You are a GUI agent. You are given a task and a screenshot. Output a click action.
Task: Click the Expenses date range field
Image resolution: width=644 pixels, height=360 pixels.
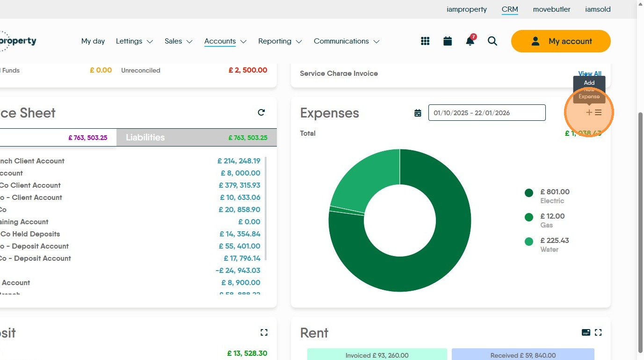click(x=486, y=113)
